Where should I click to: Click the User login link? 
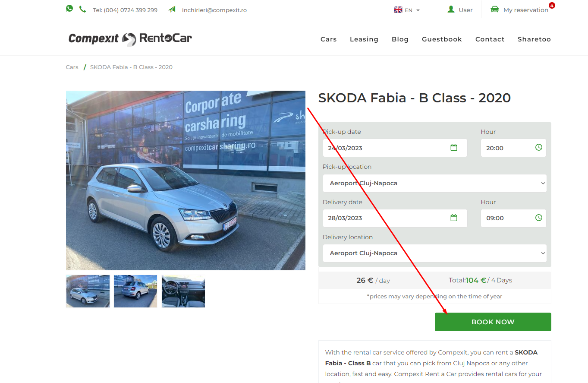click(465, 10)
